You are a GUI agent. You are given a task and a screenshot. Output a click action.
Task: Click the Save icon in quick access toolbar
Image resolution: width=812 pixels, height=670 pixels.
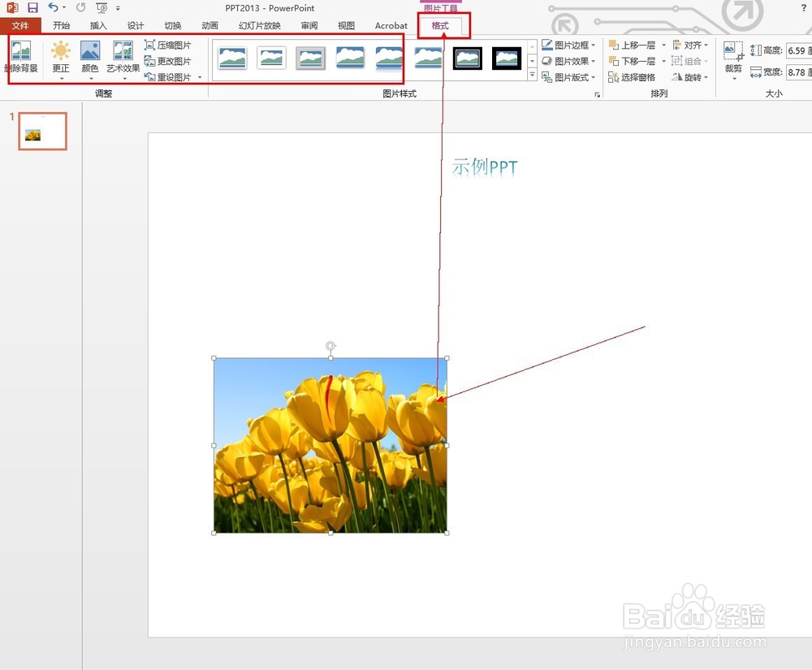(x=32, y=8)
